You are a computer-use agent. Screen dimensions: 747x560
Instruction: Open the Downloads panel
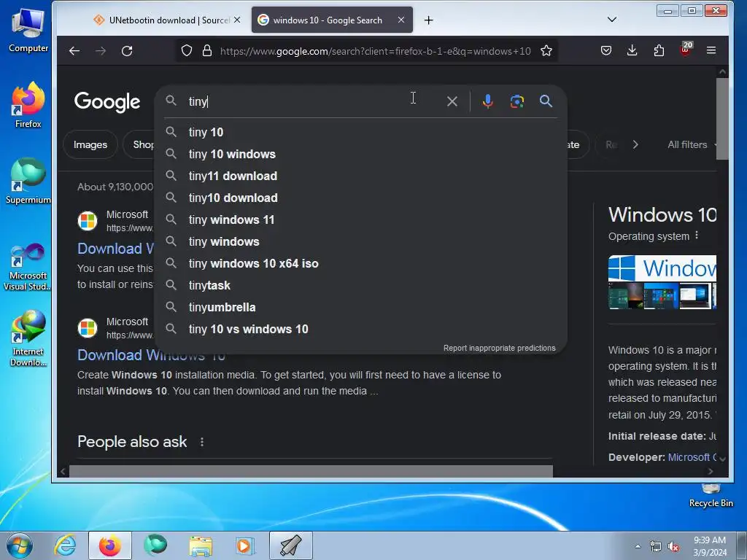click(632, 50)
